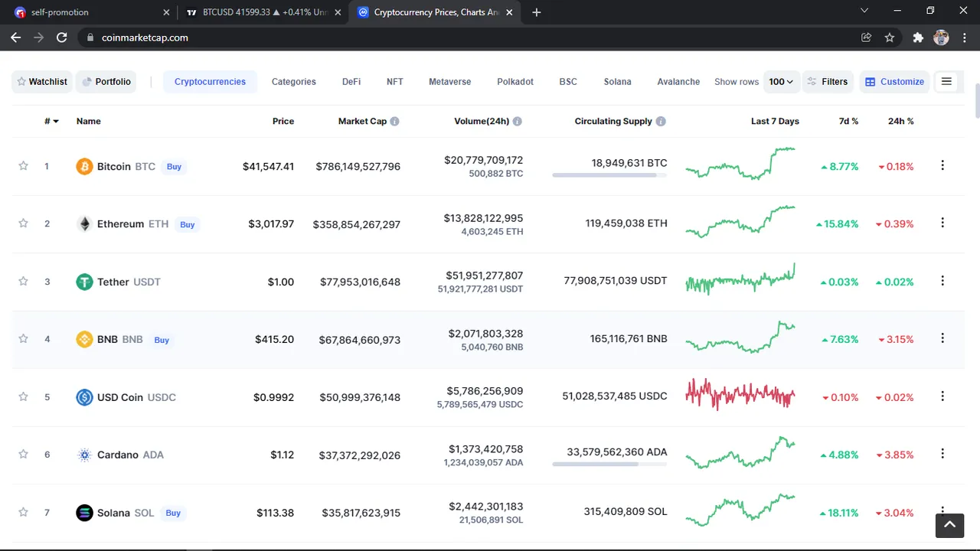Open the Filters panel

coord(827,82)
